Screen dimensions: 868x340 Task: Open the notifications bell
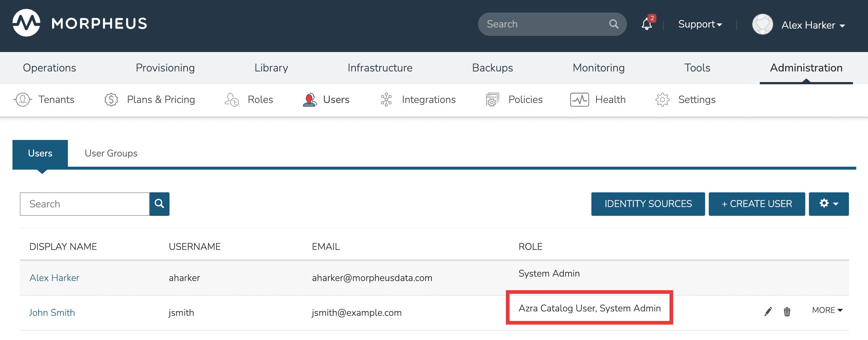click(x=647, y=24)
